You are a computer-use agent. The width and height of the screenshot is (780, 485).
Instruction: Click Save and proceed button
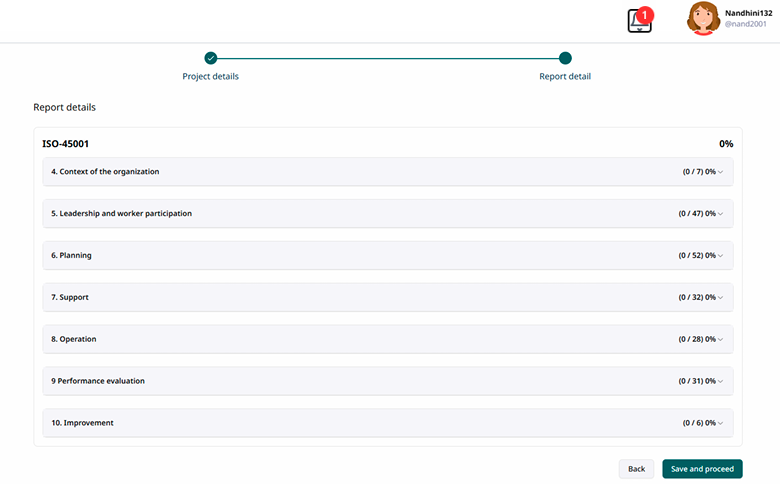tap(702, 469)
